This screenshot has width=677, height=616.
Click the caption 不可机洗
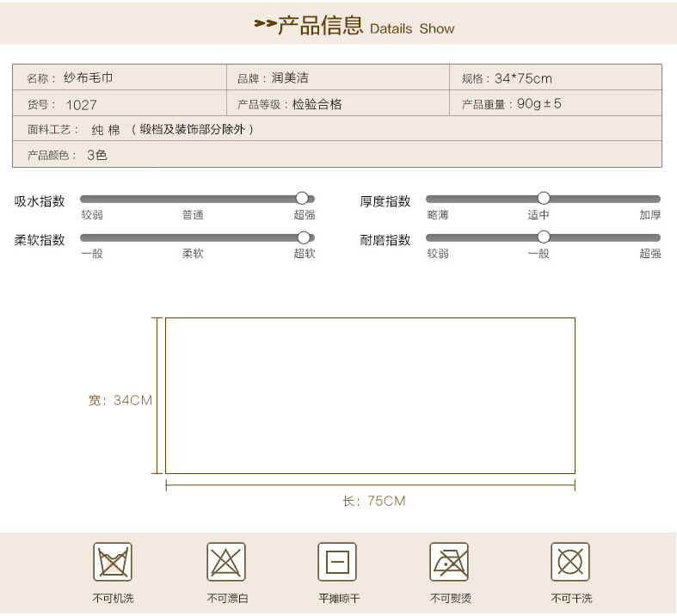point(114,598)
